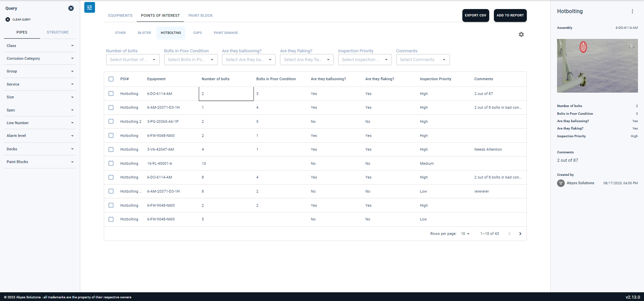Viewport: 644px width, 301px height.
Task: Click the Clear Query icon
Action: (x=8, y=19)
